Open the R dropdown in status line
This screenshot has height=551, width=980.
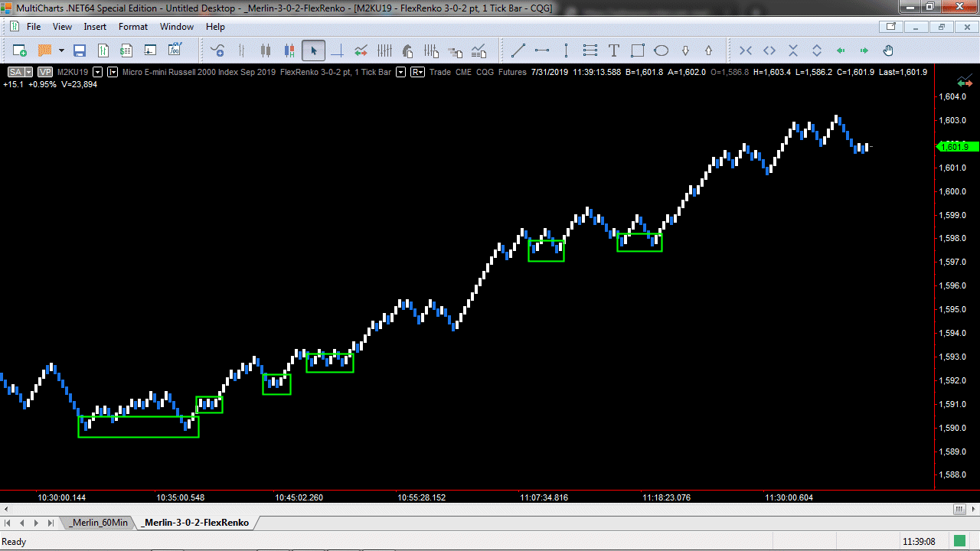(x=418, y=72)
